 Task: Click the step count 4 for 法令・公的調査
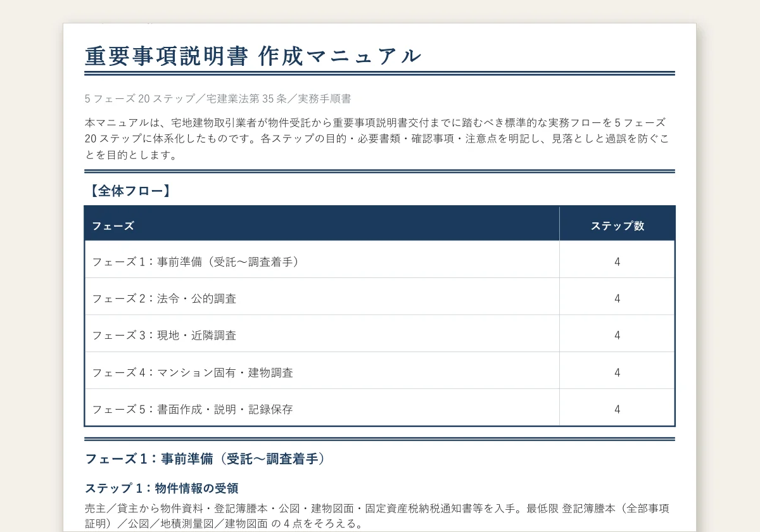[617, 298]
